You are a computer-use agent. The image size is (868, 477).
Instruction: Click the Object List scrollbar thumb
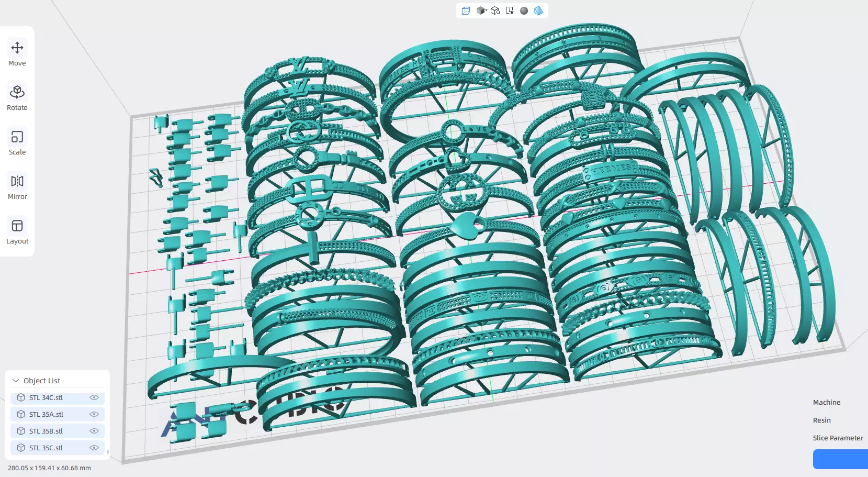pos(107,451)
